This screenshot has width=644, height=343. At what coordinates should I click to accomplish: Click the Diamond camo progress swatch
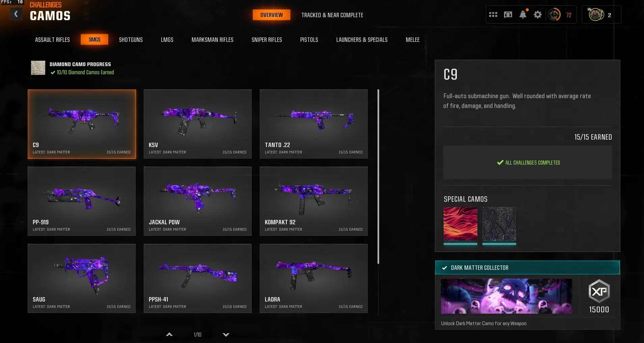tap(38, 68)
